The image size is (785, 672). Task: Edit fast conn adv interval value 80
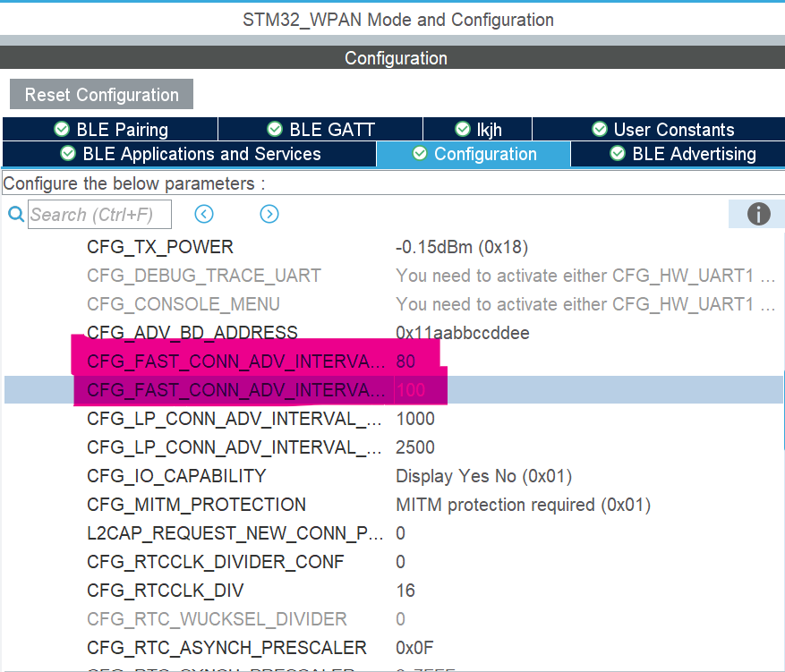[x=405, y=362]
